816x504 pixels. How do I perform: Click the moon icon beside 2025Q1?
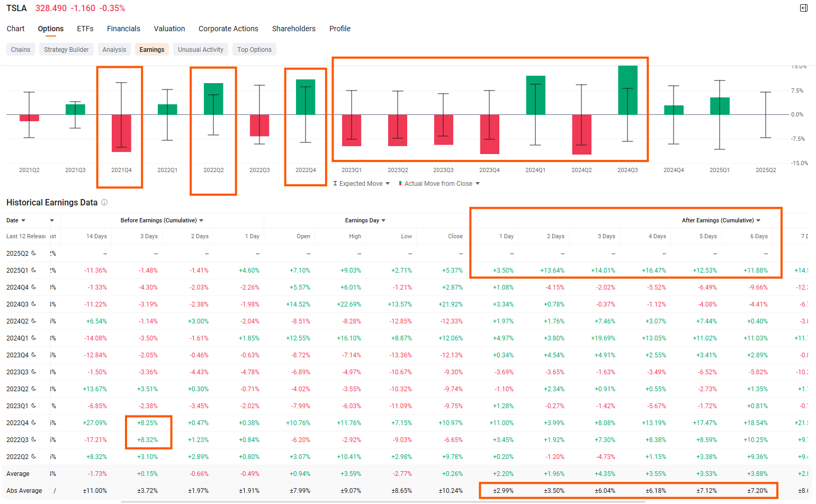coord(33,270)
